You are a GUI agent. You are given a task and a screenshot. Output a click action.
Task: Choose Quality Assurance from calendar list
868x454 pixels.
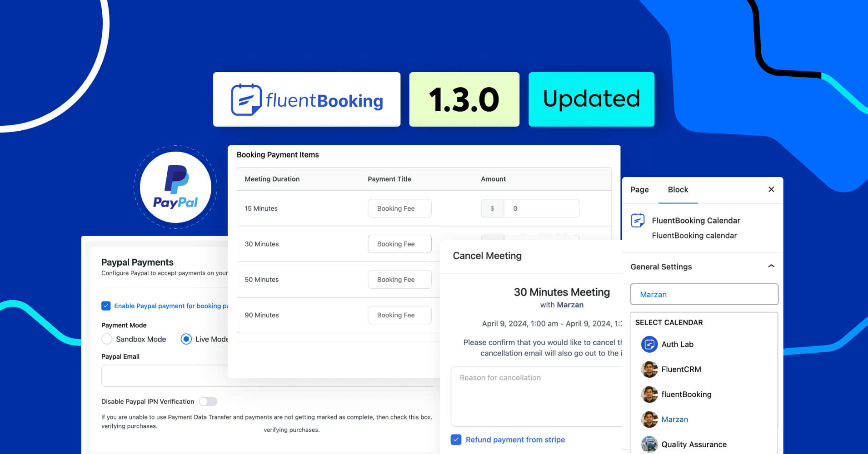pos(693,444)
